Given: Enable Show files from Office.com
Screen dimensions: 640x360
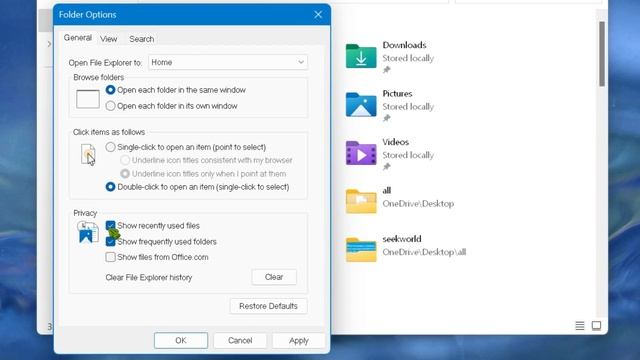Looking at the screenshot, I should [110, 257].
